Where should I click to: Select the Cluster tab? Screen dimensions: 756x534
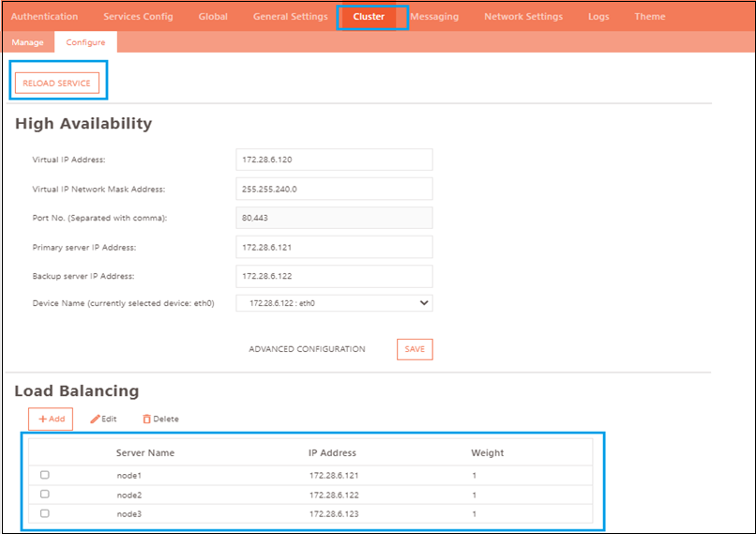(x=369, y=16)
